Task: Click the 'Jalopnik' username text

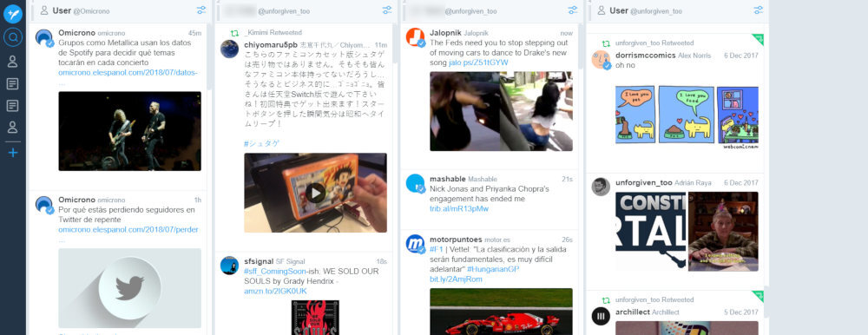Action: click(x=445, y=33)
